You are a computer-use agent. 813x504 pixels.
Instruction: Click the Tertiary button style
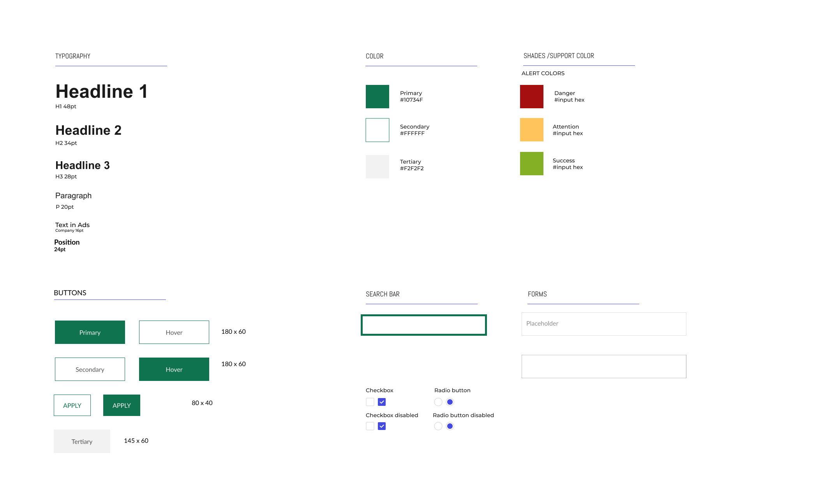pyautogui.click(x=83, y=441)
